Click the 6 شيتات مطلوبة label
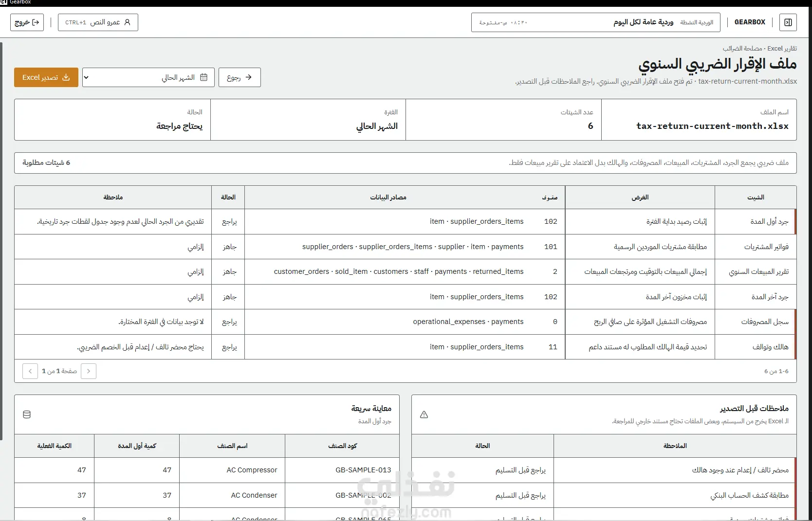 tap(46, 163)
